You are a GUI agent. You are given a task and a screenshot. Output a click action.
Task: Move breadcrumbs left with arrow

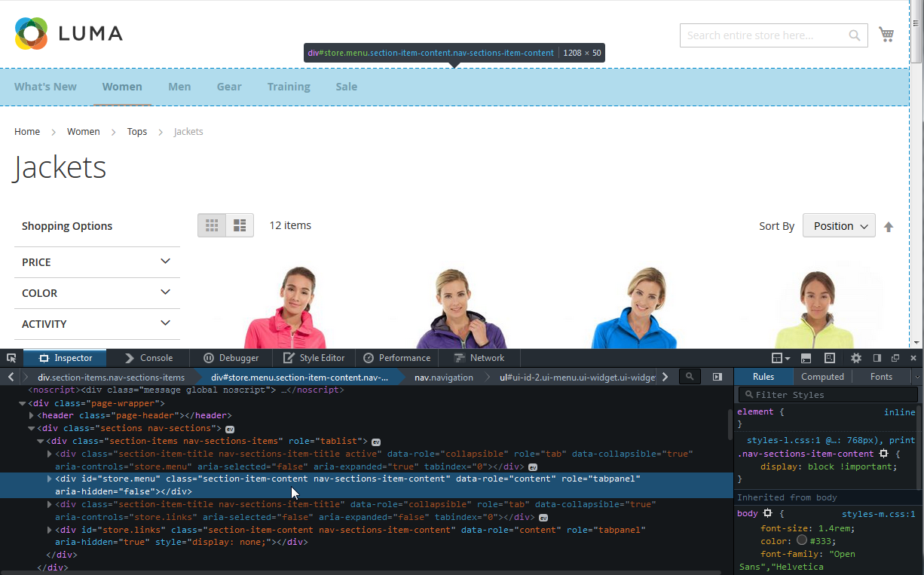[11, 377]
